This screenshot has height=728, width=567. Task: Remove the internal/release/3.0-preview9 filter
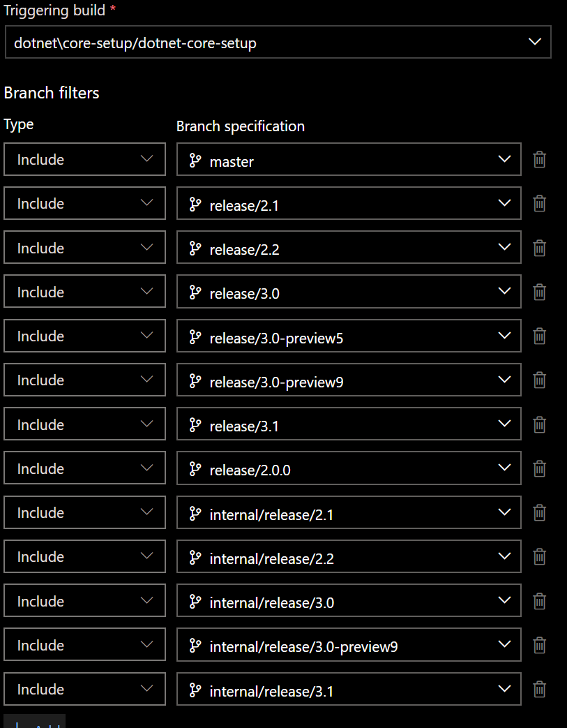[539, 644]
